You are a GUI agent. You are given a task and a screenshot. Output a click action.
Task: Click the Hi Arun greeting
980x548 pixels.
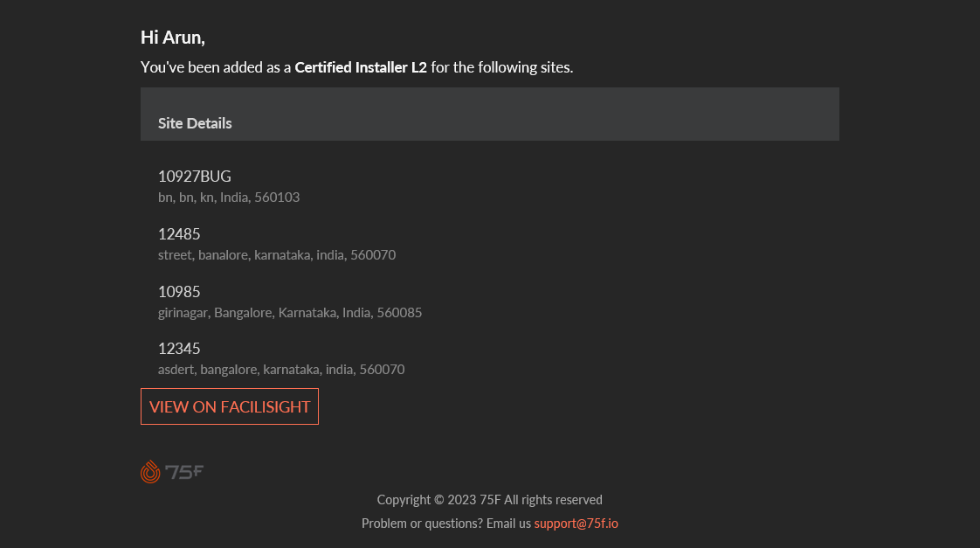pyautogui.click(x=172, y=38)
